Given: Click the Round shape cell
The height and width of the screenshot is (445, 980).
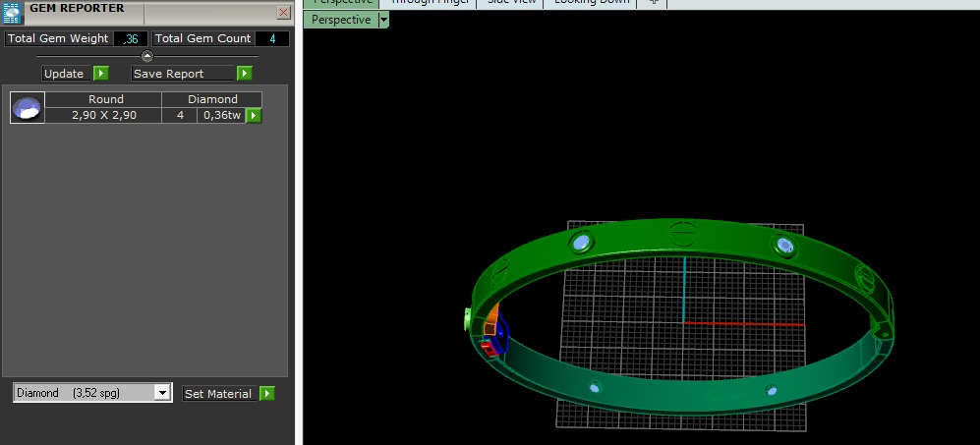Looking at the screenshot, I should point(104,99).
